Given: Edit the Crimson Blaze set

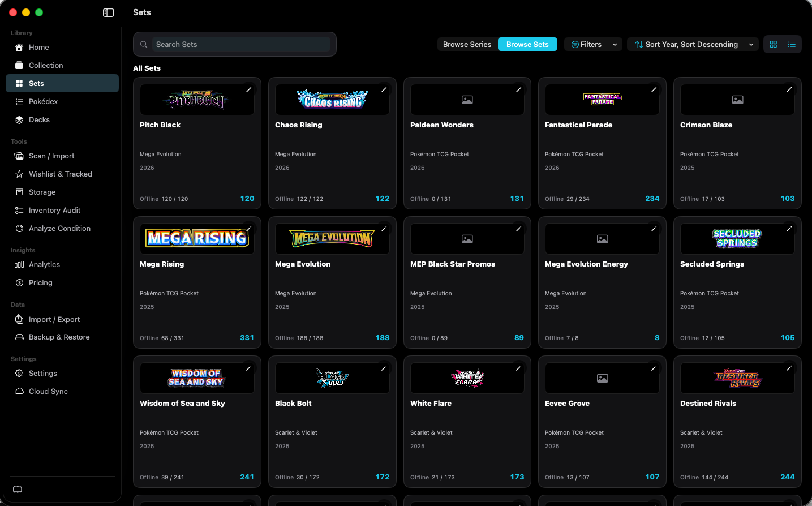Looking at the screenshot, I should point(789,89).
